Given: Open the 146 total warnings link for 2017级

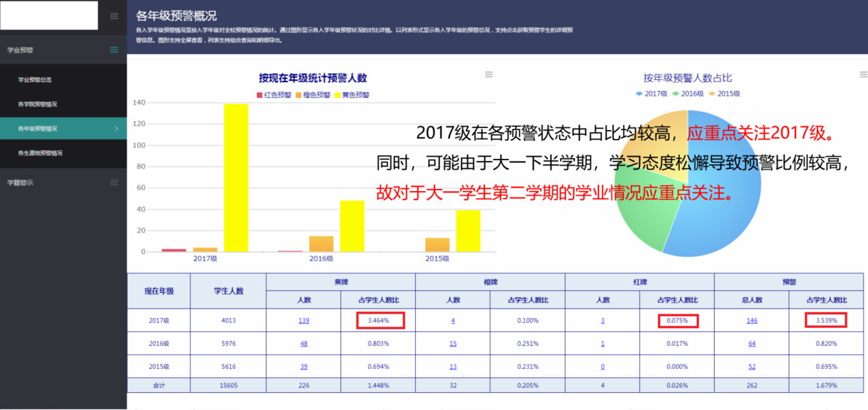Looking at the screenshot, I should [751, 320].
